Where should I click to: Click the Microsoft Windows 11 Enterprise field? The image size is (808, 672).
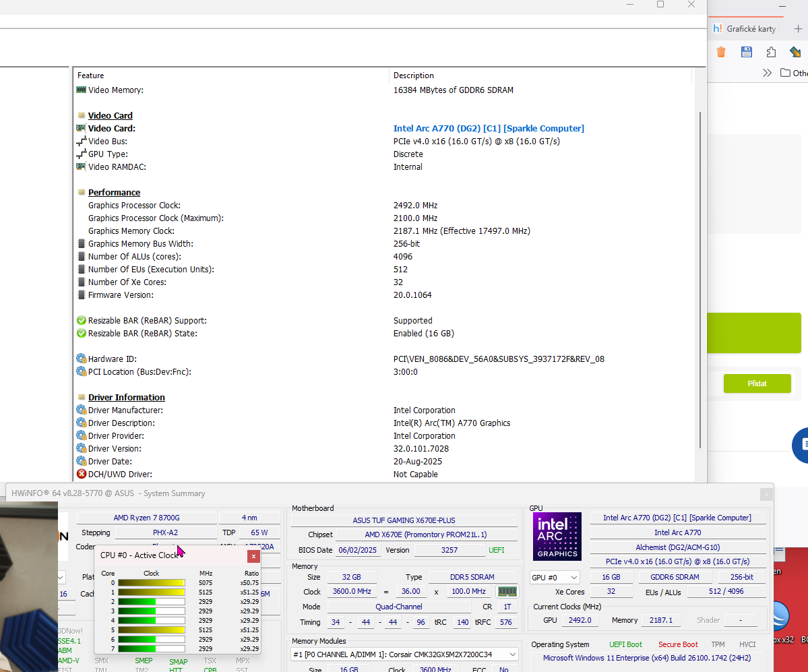tap(647, 658)
